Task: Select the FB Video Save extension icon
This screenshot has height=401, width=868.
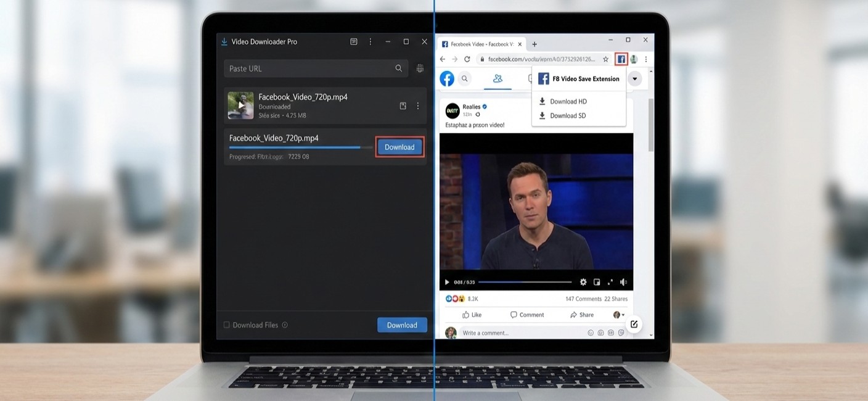Action: coord(621,59)
